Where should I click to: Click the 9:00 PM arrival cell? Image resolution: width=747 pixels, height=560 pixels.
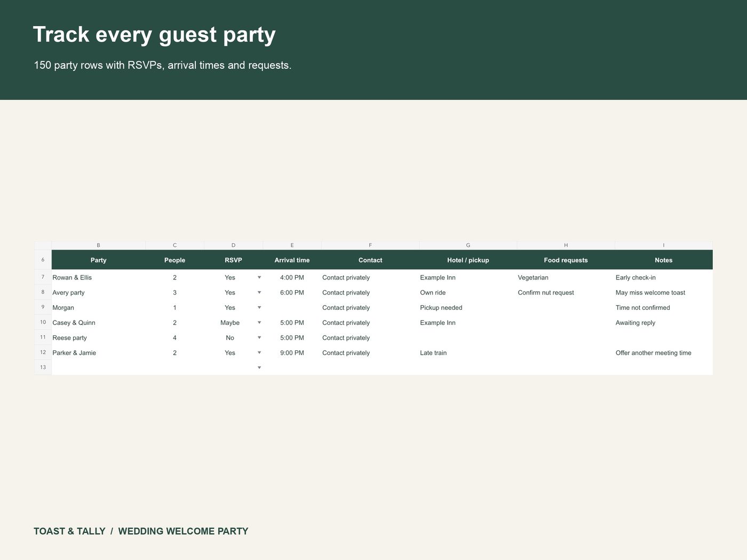point(292,353)
